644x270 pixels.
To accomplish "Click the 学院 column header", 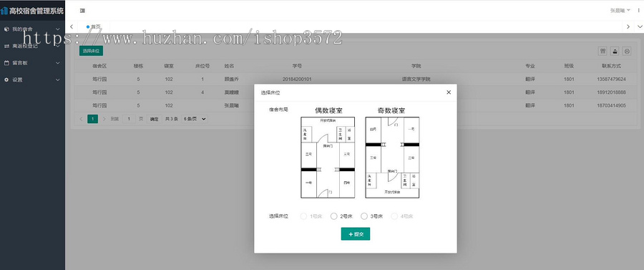I will coord(416,66).
